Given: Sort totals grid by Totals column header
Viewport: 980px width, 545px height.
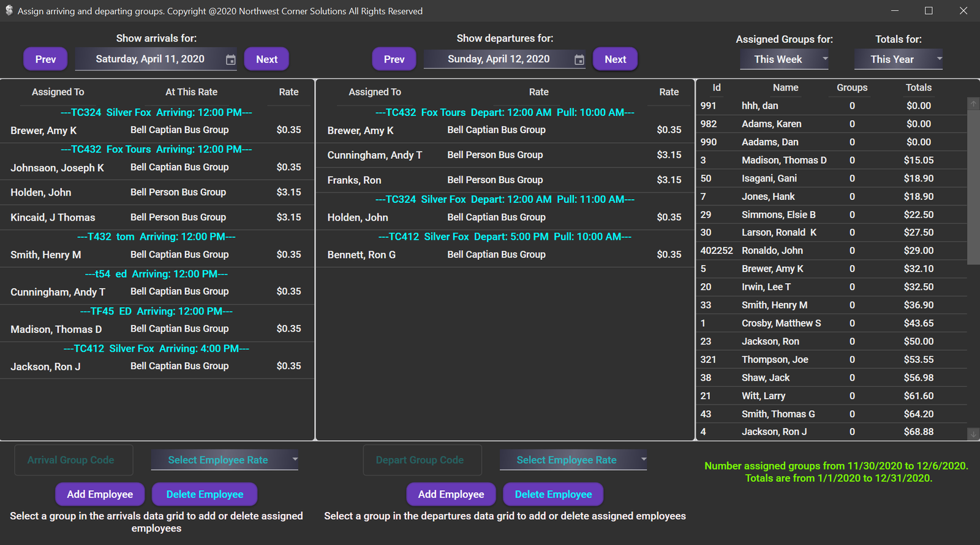Looking at the screenshot, I should coord(918,88).
